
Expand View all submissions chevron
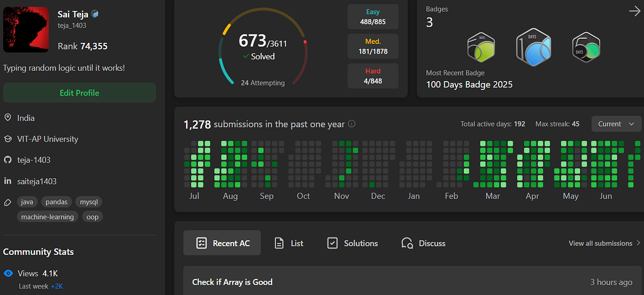[638, 243]
